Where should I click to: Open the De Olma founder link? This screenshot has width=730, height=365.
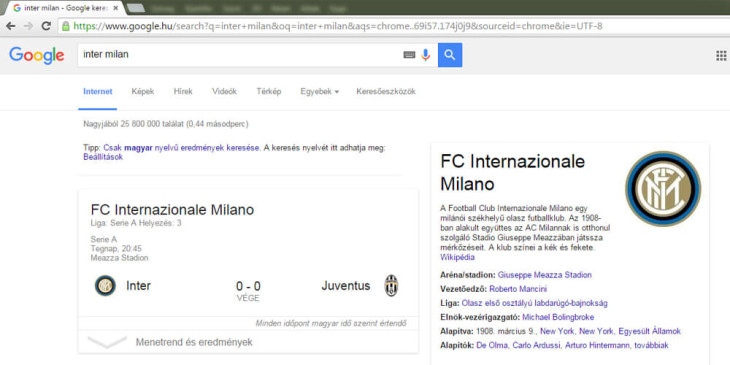click(492, 345)
